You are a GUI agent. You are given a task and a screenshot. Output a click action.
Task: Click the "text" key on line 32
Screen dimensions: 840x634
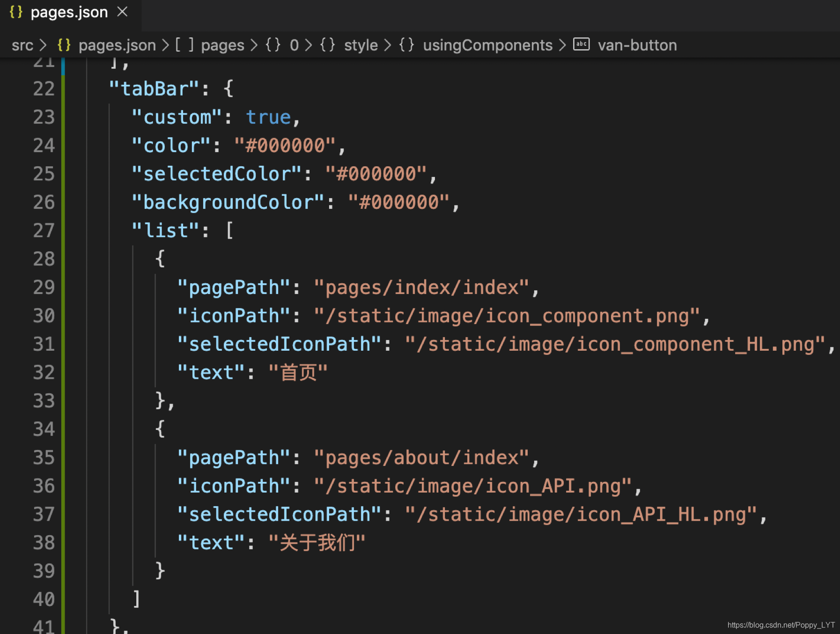pyautogui.click(x=211, y=373)
